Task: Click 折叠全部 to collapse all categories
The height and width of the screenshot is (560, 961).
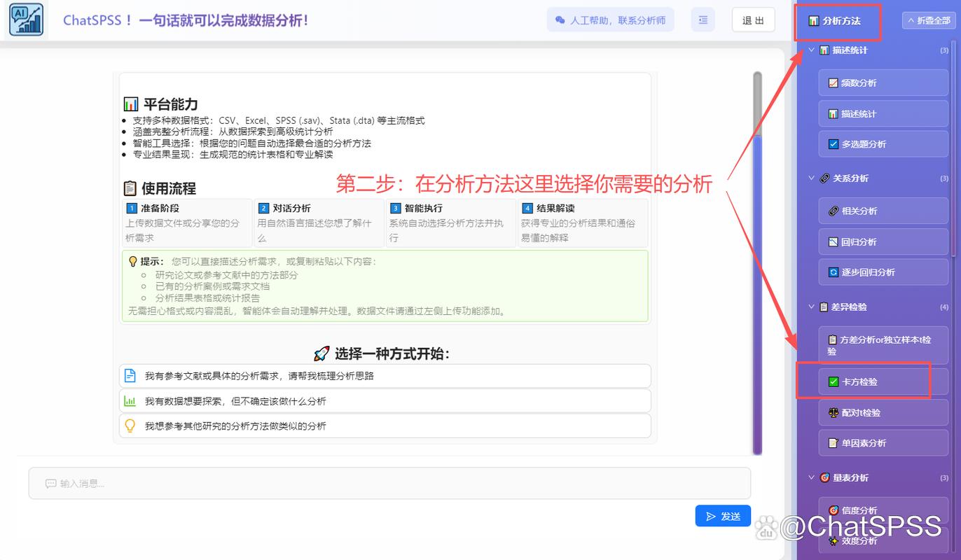Action: (x=929, y=20)
